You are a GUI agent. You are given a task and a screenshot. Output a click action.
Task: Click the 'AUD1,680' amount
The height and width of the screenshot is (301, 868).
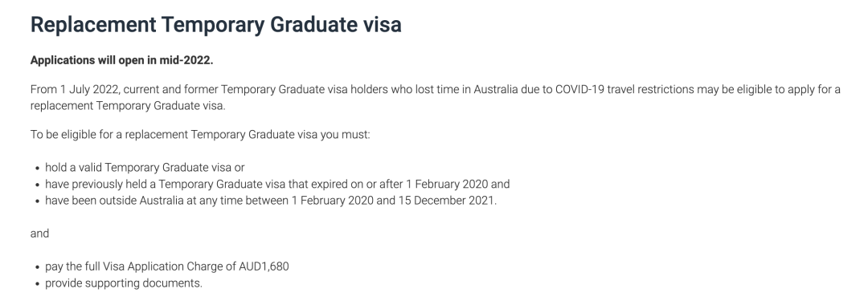coord(264,266)
